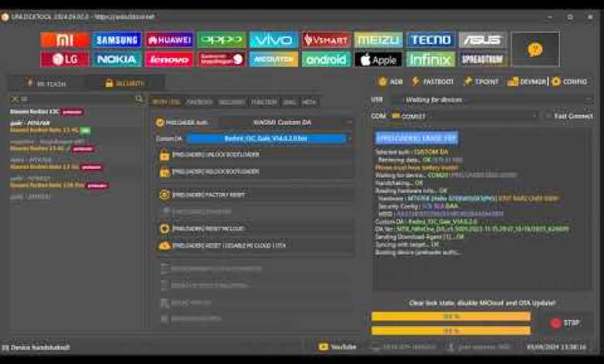Click the date and time in status bar
The width and height of the screenshot is (604, 364).
556,347
